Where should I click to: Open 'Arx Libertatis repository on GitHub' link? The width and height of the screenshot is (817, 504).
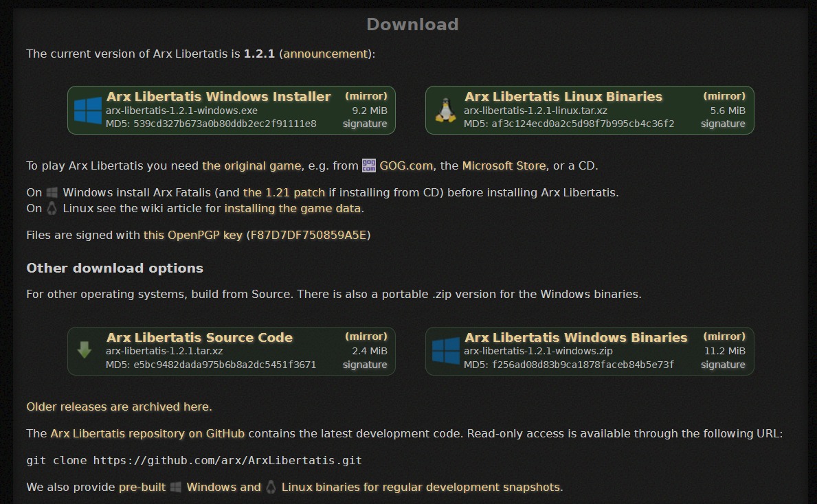coord(148,434)
